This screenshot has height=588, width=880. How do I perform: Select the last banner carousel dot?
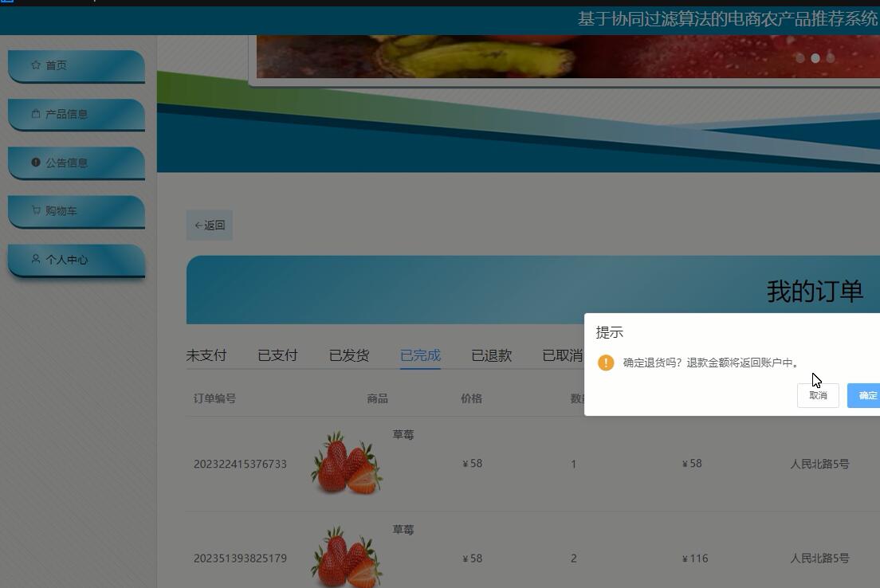pyautogui.click(x=831, y=58)
